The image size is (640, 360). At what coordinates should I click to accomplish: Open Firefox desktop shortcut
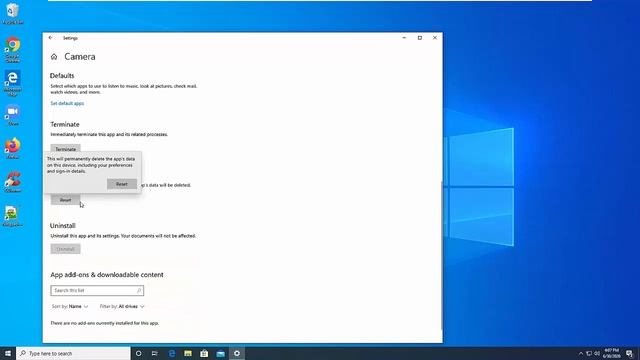coord(13,149)
